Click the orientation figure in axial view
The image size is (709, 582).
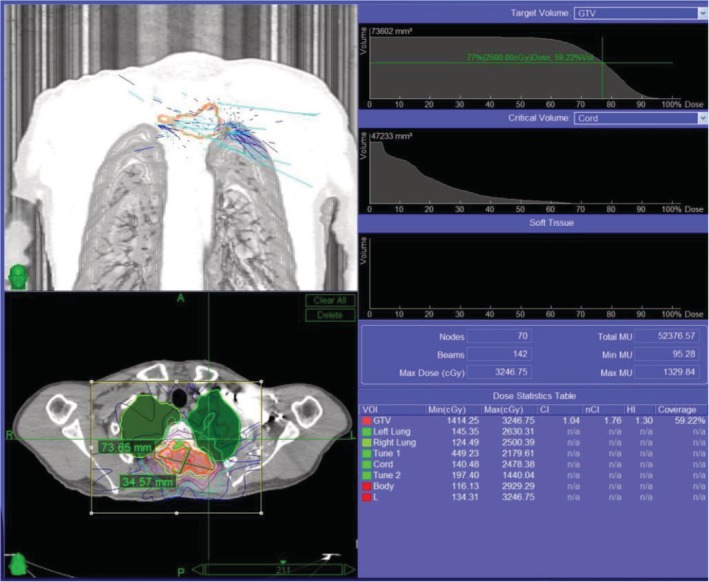coord(20,562)
